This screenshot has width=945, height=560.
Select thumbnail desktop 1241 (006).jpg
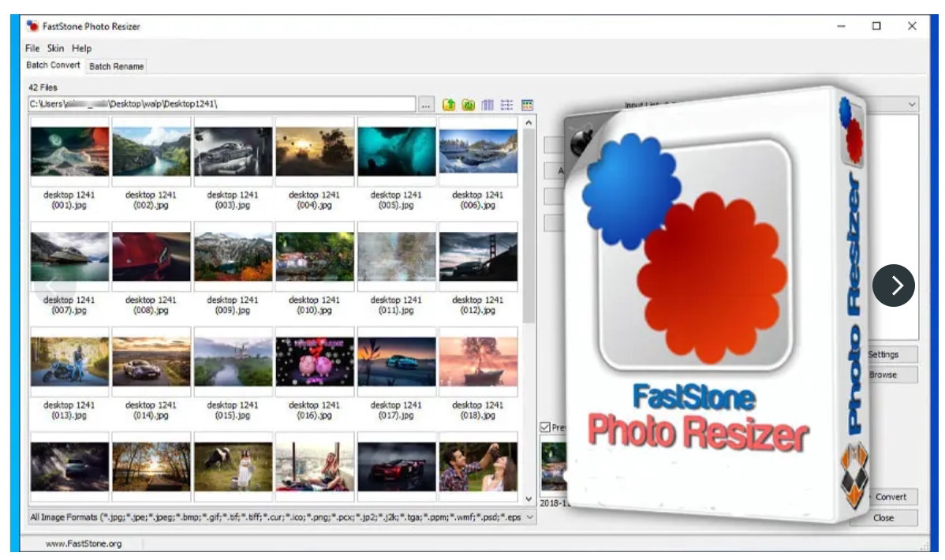coord(479,151)
